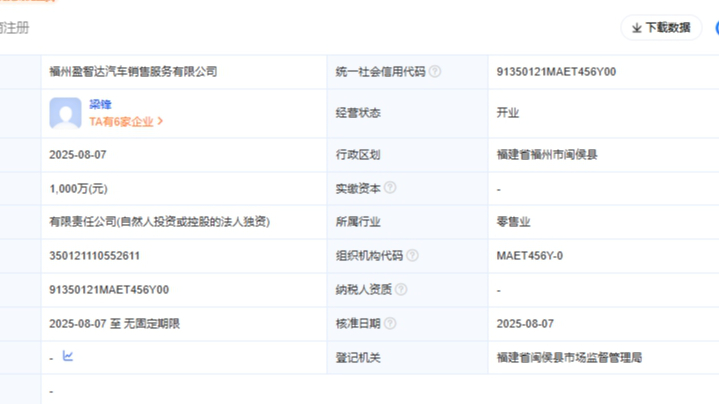The image size is (719, 404).
Task: Click the legal representative avatar icon
Action: [x=65, y=113]
